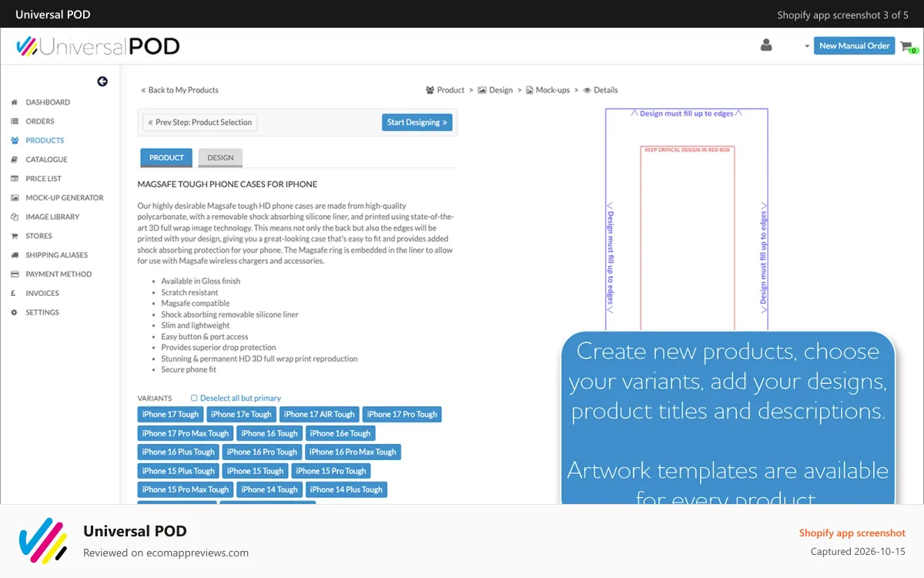Expand the account dropdown caret

pos(807,46)
